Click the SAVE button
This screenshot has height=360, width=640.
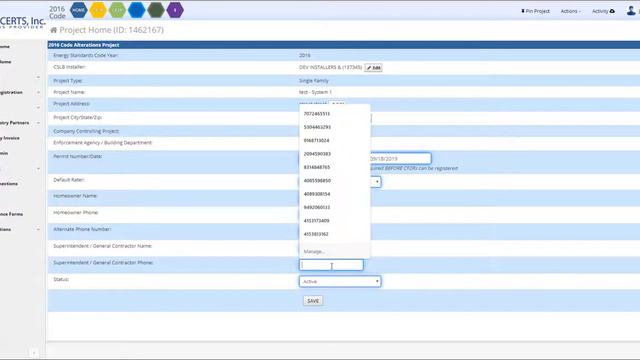point(313,301)
